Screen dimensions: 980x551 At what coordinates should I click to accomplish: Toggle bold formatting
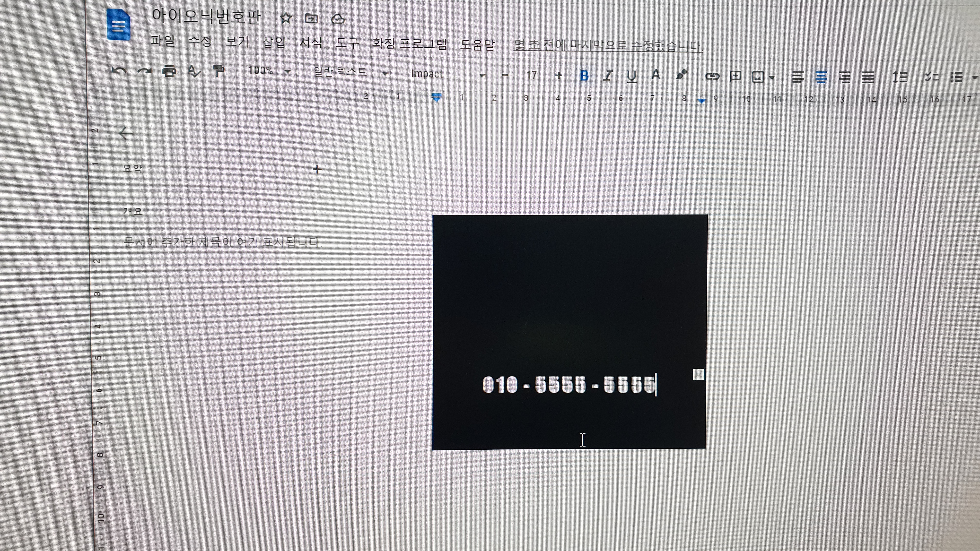[584, 76]
